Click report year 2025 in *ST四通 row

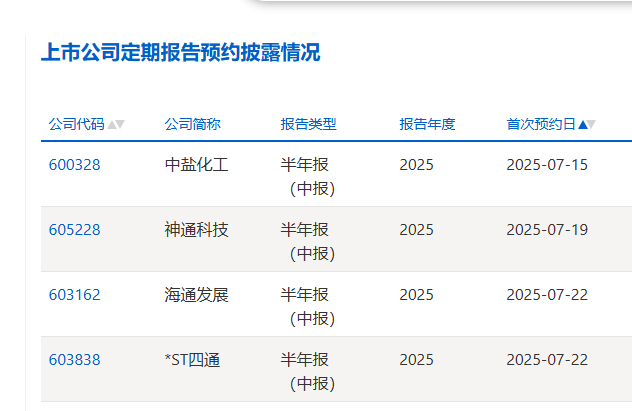pos(416,359)
